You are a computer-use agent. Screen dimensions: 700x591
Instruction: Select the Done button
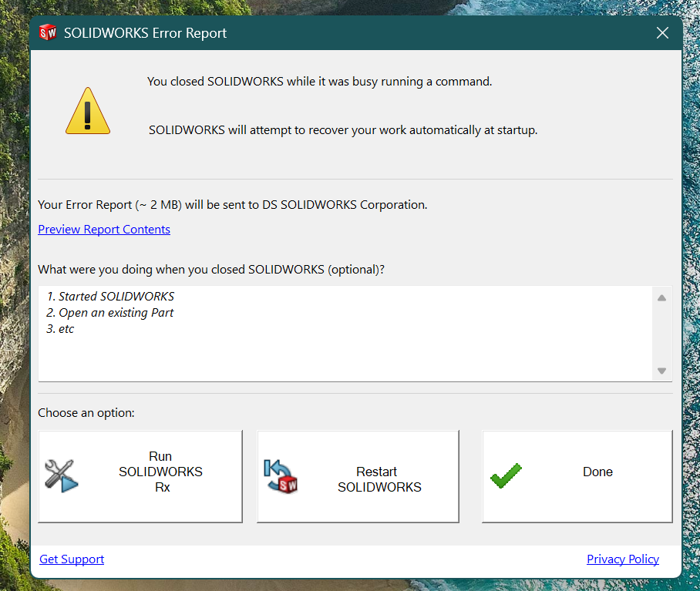point(577,476)
